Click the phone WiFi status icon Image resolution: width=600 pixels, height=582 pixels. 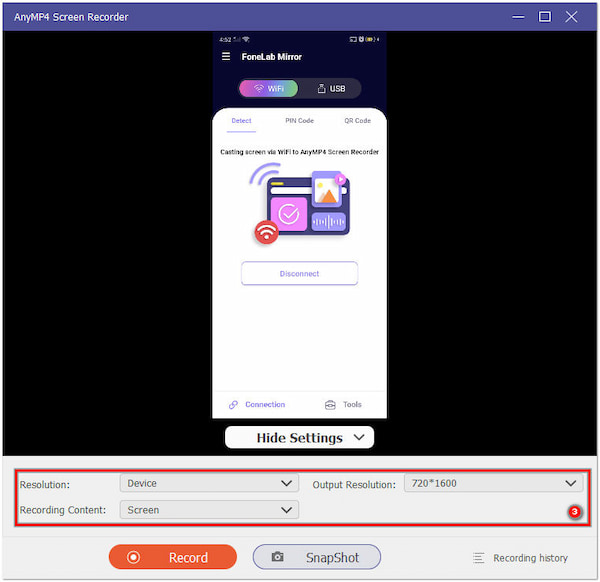point(246,39)
